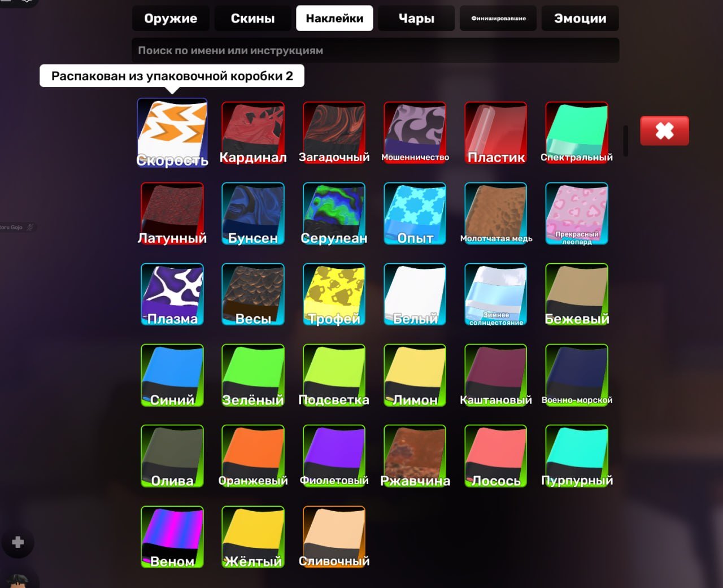The width and height of the screenshot is (723, 588).
Task: Pick the Пурпурный sticker
Action: [x=577, y=456]
